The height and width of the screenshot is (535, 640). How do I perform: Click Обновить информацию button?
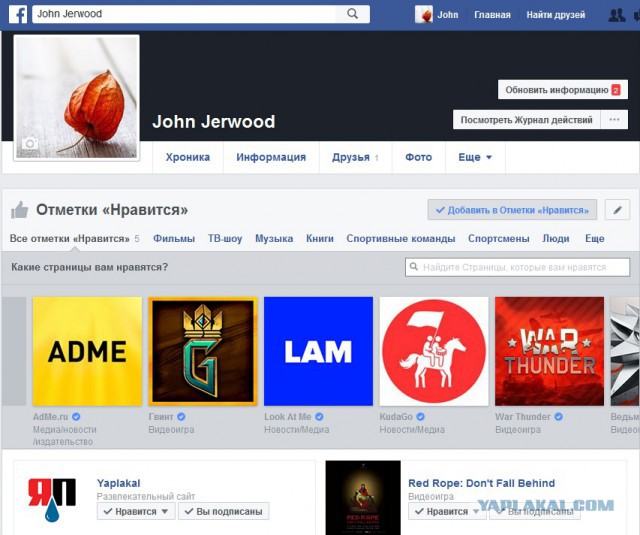coord(563,90)
